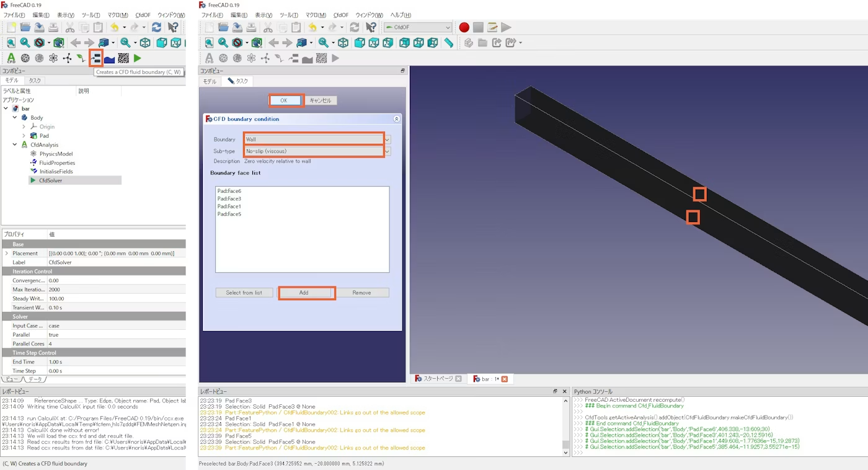The width and height of the screenshot is (868, 470).
Task: Select Pad:Face6 in boundary face list
Action: click(229, 191)
